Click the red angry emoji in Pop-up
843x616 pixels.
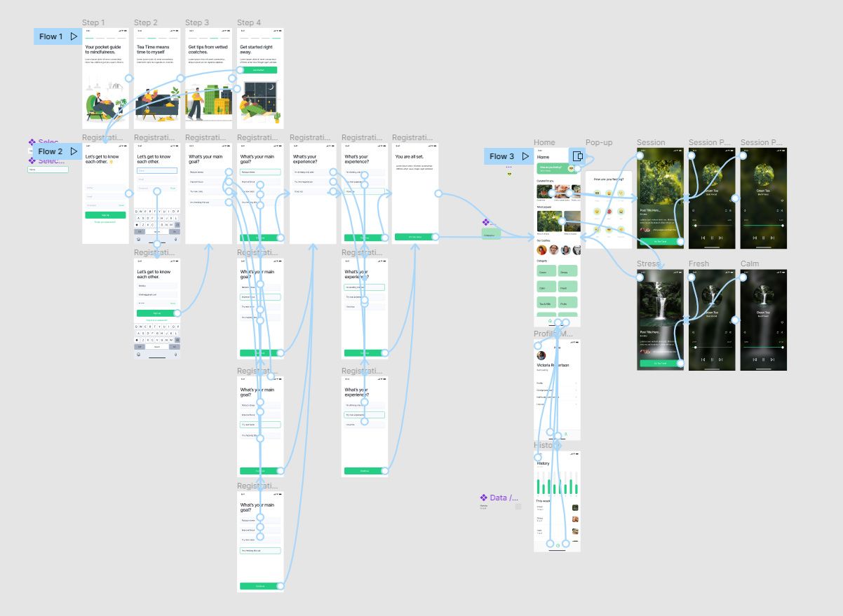click(x=609, y=211)
